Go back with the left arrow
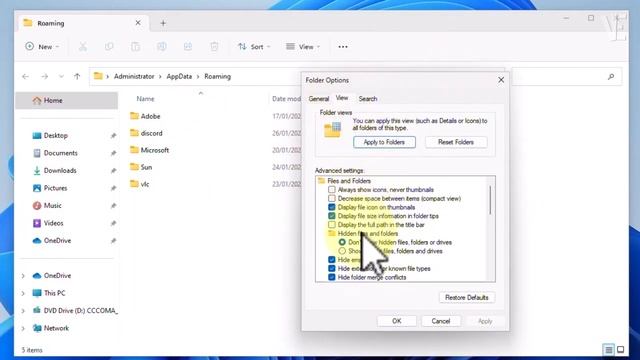 [x=25, y=76]
